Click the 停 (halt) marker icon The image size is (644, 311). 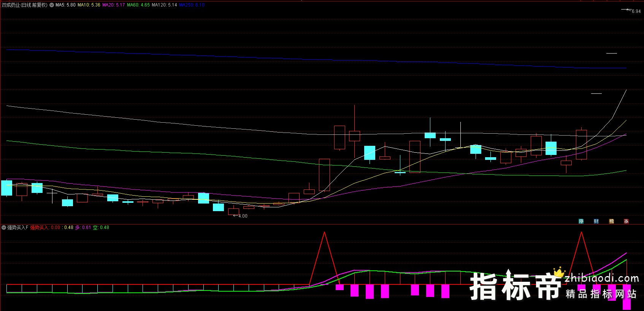tap(581, 221)
